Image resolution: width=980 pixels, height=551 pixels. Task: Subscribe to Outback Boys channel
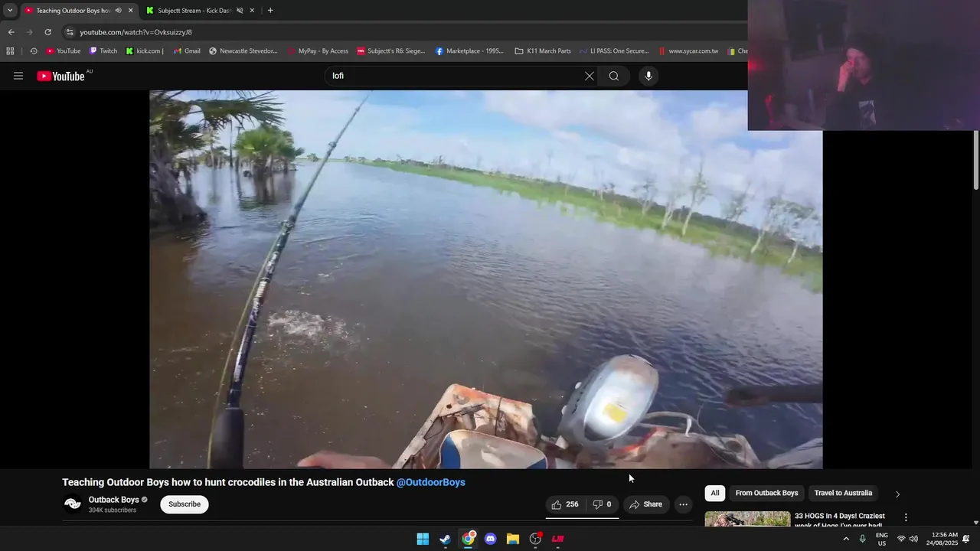[x=185, y=504]
